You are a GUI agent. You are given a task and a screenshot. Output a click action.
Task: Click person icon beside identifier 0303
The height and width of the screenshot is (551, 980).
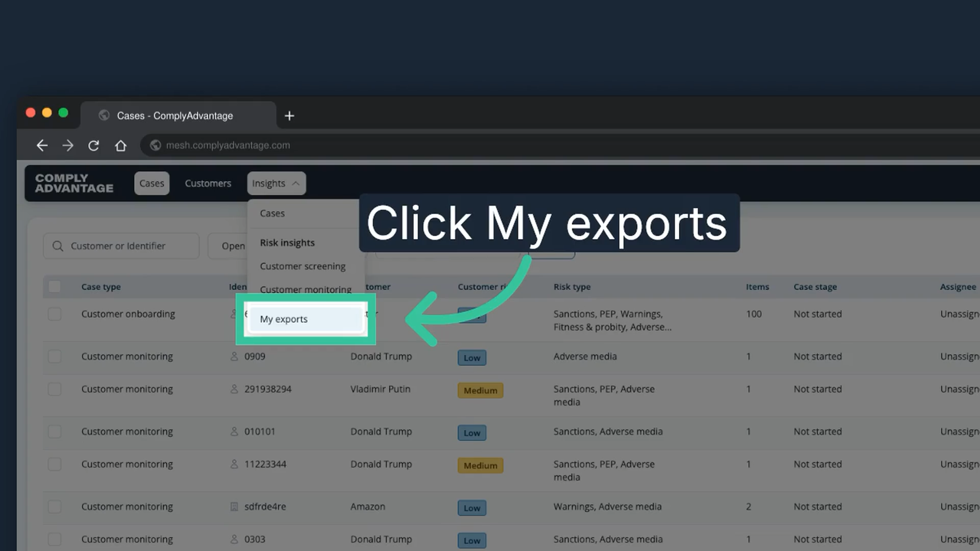tap(234, 539)
